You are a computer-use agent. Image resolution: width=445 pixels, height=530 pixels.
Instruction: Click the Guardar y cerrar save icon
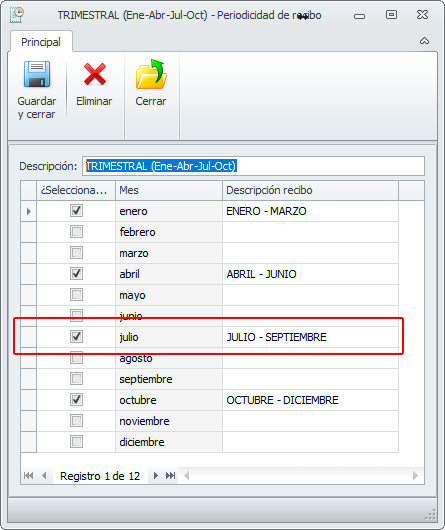(37, 74)
